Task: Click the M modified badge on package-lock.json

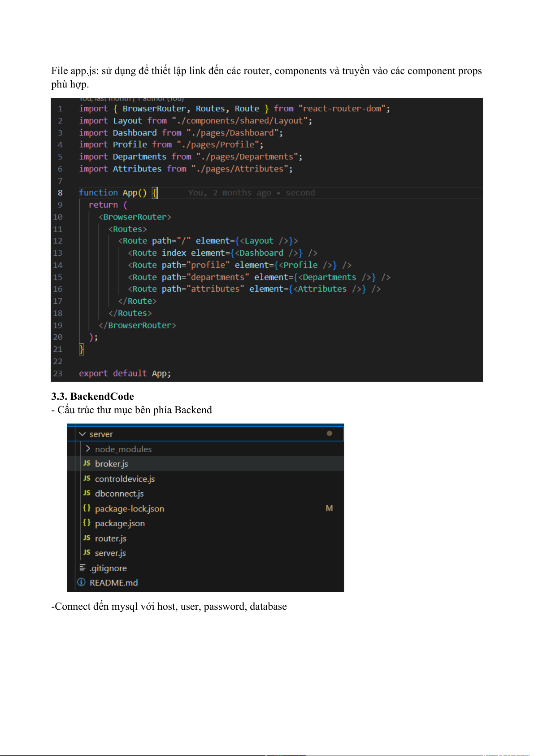Action: (x=329, y=508)
